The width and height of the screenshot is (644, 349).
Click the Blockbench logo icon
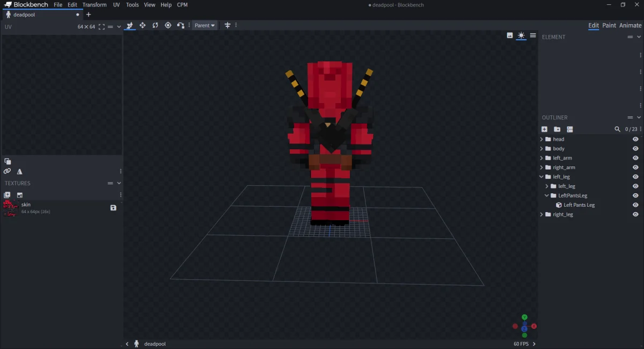pos(8,4)
